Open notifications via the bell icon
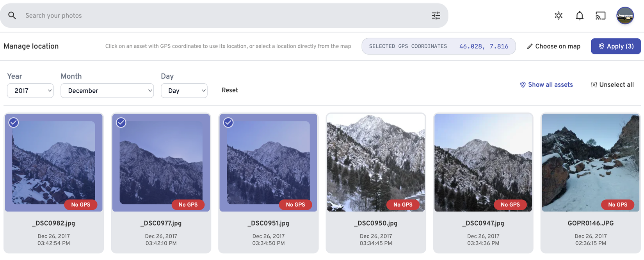Image resolution: width=644 pixels, height=260 pixels. (x=579, y=15)
